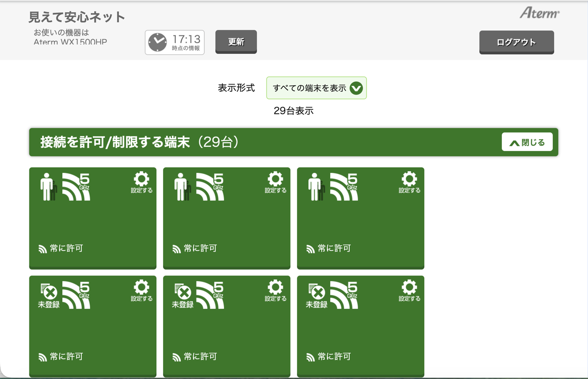Click 常に許可 status on second person-icon card
Viewport: 588px width, 379px height.
click(x=195, y=249)
